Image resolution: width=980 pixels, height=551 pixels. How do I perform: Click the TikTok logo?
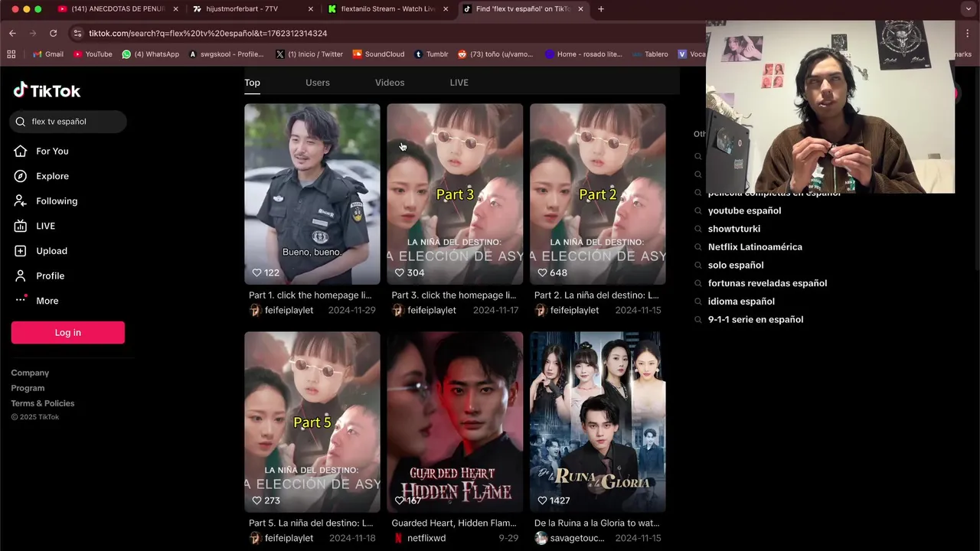pyautogui.click(x=47, y=90)
